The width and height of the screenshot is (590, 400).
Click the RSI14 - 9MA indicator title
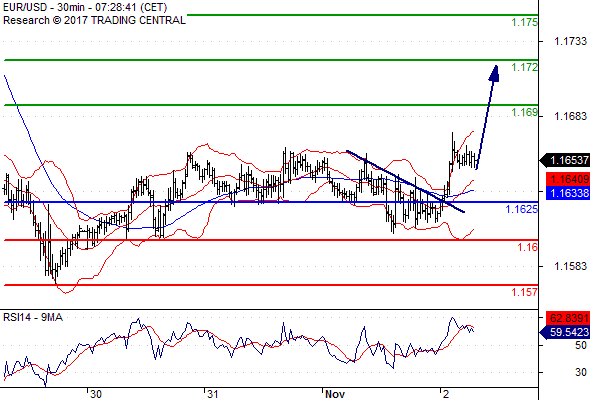click(33, 318)
